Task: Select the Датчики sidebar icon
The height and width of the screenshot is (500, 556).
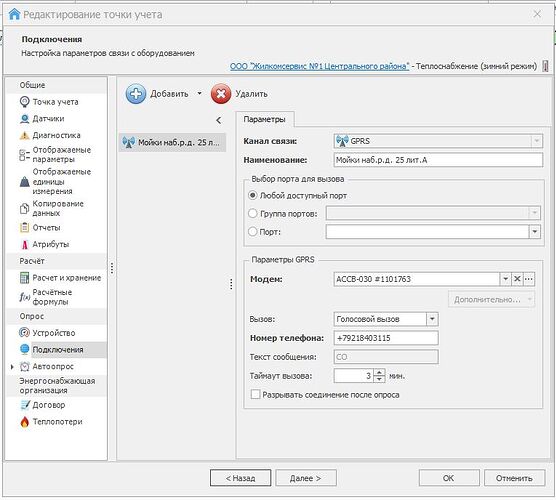Action: pyautogui.click(x=24, y=119)
